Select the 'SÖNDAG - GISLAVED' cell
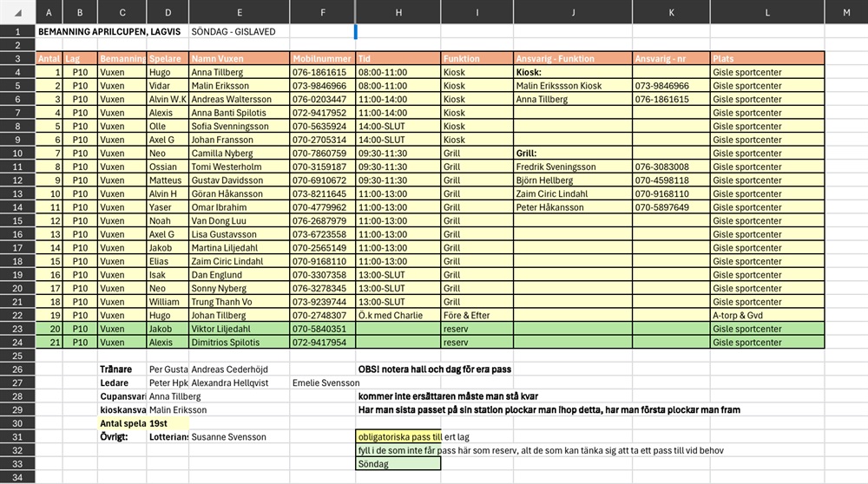Image resolution: width=868 pixels, height=484 pixels. (x=233, y=31)
